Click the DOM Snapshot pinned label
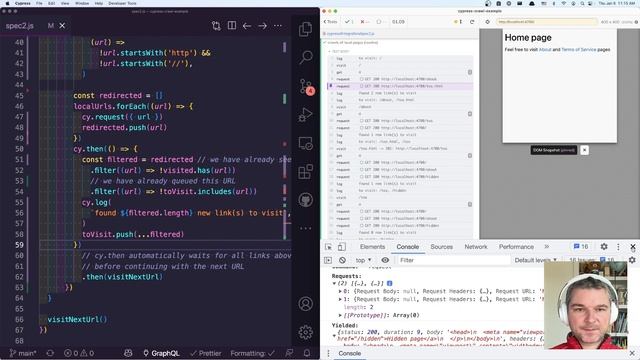The height and width of the screenshot is (360, 640). coord(554,150)
